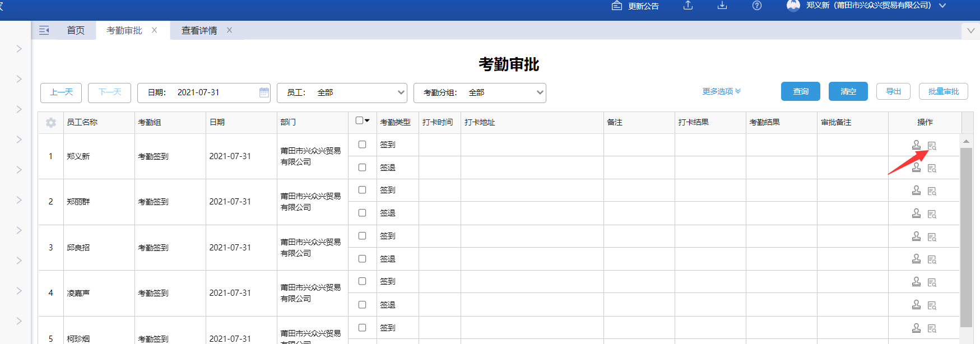Click the approve stamp icon for 凌嘉声's 签退 row
This screenshot has height=344, width=980.
point(916,304)
